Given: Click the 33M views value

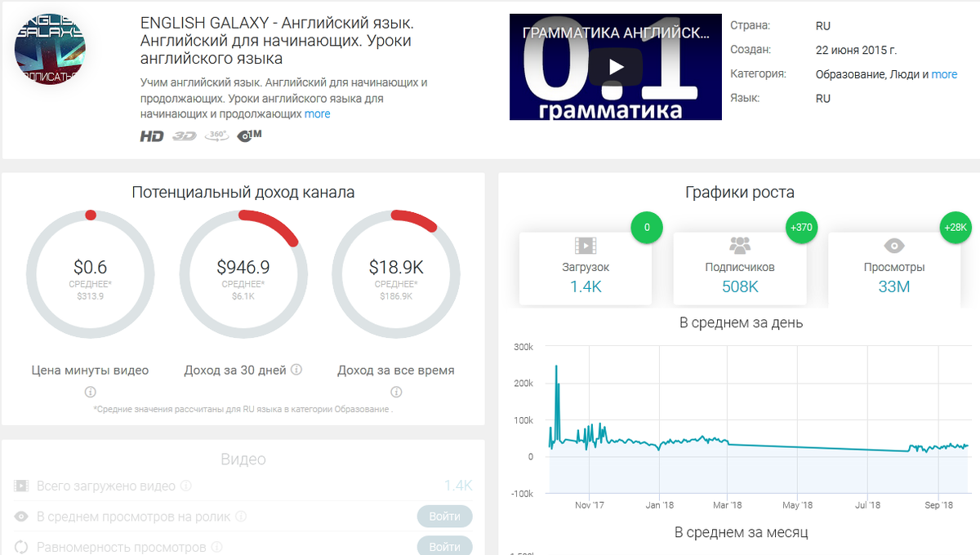Looking at the screenshot, I should (894, 286).
